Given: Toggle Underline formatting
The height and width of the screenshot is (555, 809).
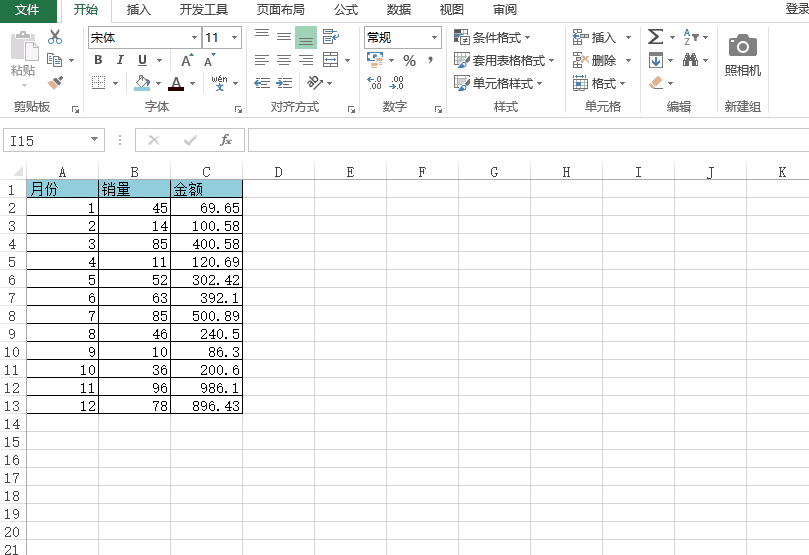Looking at the screenshot, I should [142, 60].
